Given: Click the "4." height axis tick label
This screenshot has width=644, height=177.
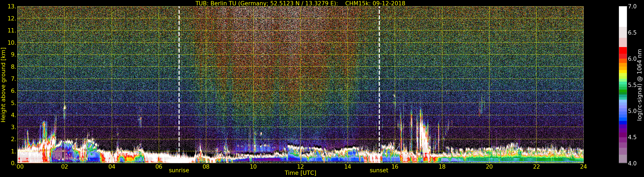Looking at the screenshot, I should [x=14, y=115].
